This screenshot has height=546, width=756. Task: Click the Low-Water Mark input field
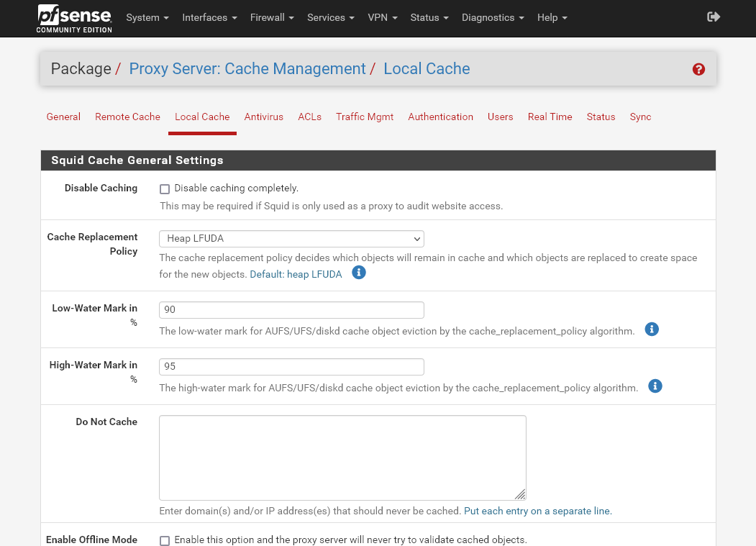(291, 310)
